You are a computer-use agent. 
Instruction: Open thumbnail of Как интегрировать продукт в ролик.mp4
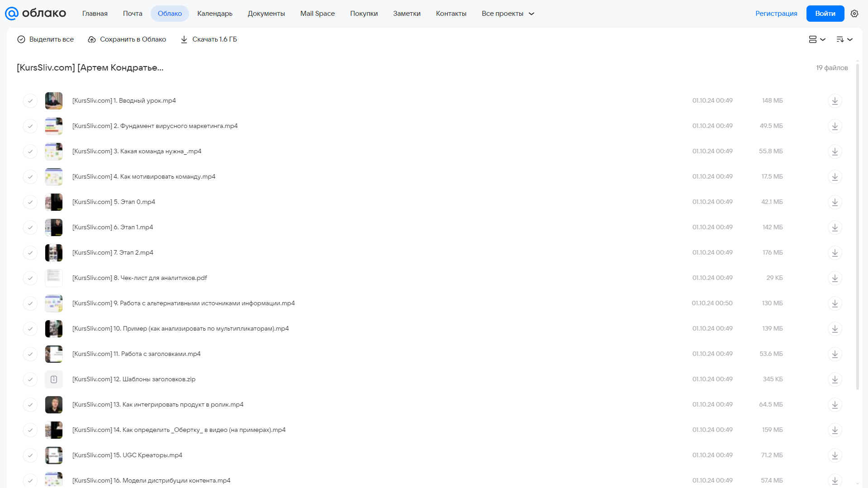coord(54,405)
